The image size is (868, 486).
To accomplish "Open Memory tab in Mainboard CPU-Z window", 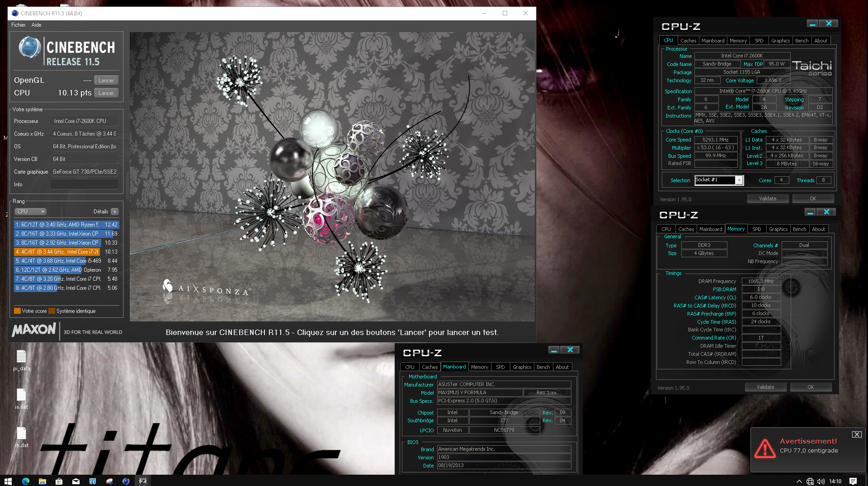I will (x=479, y=367).
